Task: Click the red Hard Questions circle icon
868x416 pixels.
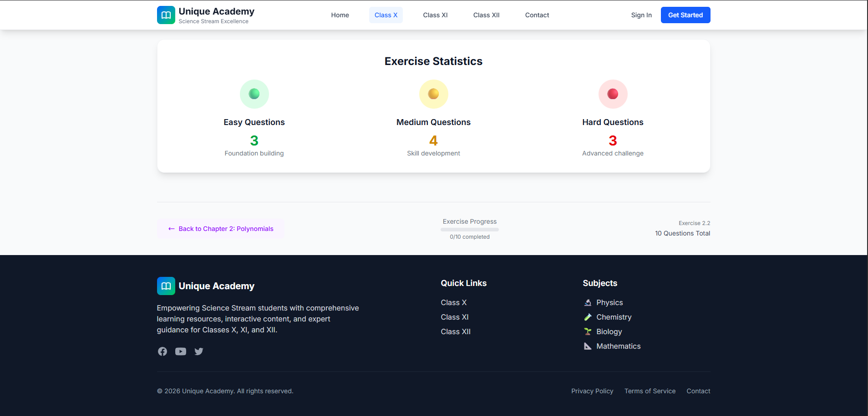Action: 613,94
